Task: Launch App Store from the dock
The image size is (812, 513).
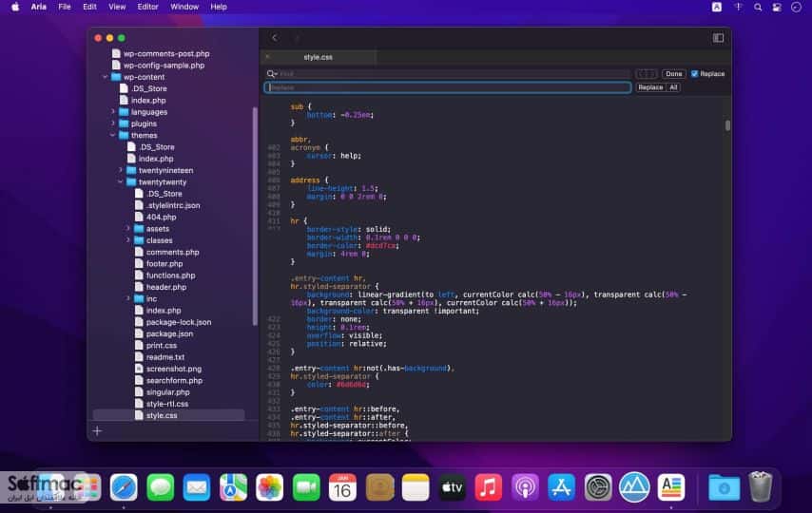Action: (561, 487)
